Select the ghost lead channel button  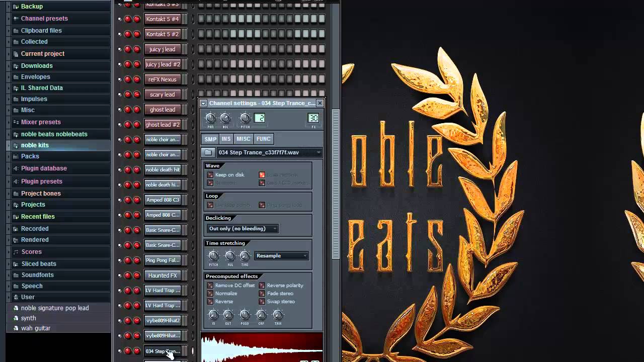click(162, 109)
